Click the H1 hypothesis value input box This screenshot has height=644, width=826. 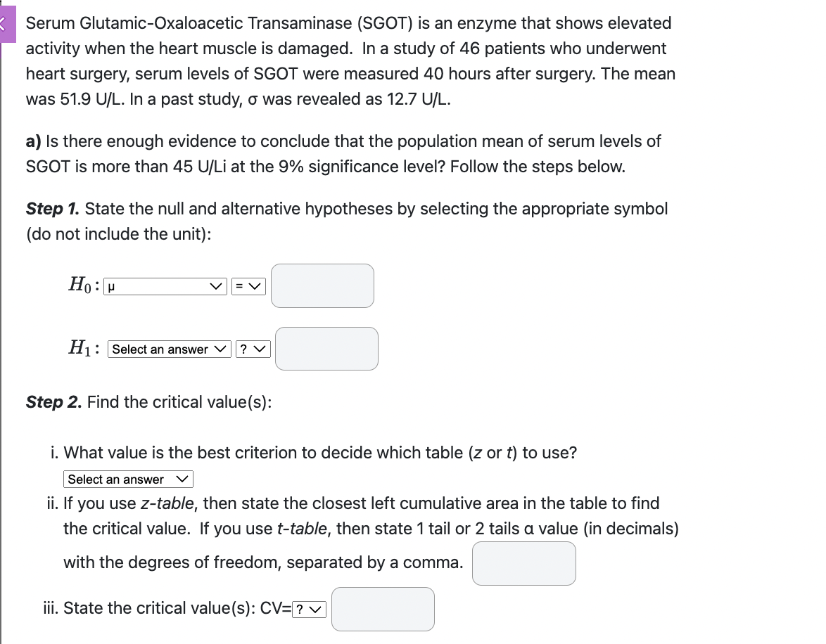[x=326, y=348]
